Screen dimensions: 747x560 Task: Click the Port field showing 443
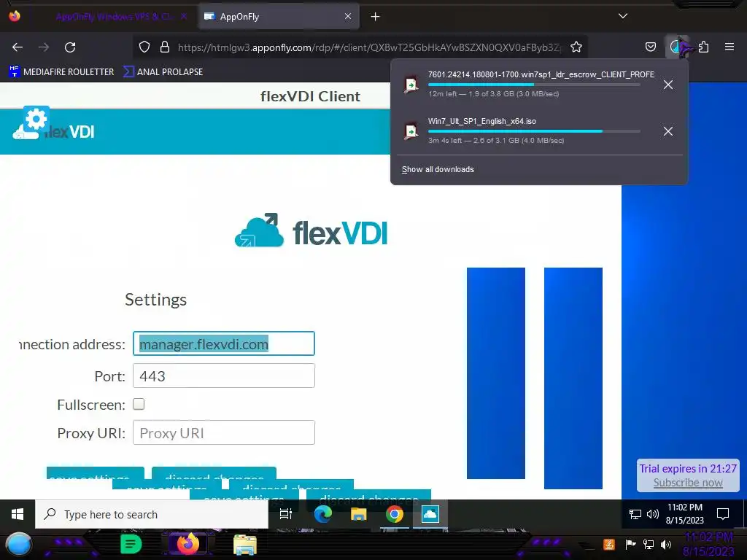pyautogui.click(x=223, y=376)
